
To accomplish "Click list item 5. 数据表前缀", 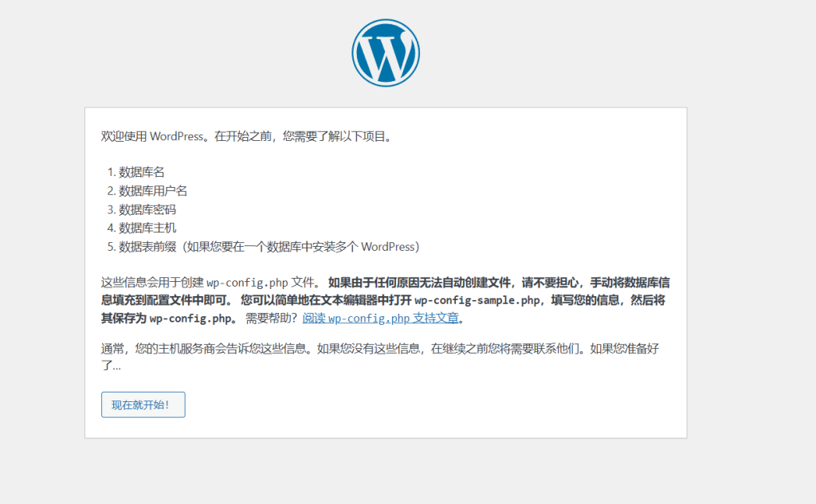I will click(263, 247).
